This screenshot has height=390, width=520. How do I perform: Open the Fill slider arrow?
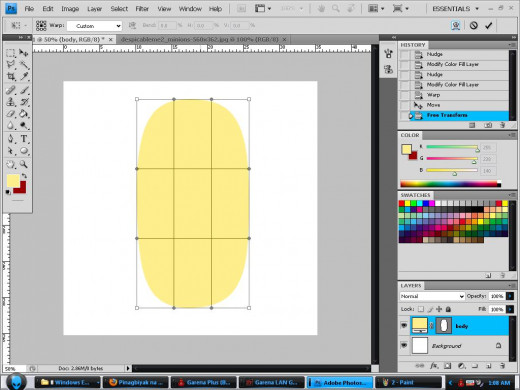point(510,309)
